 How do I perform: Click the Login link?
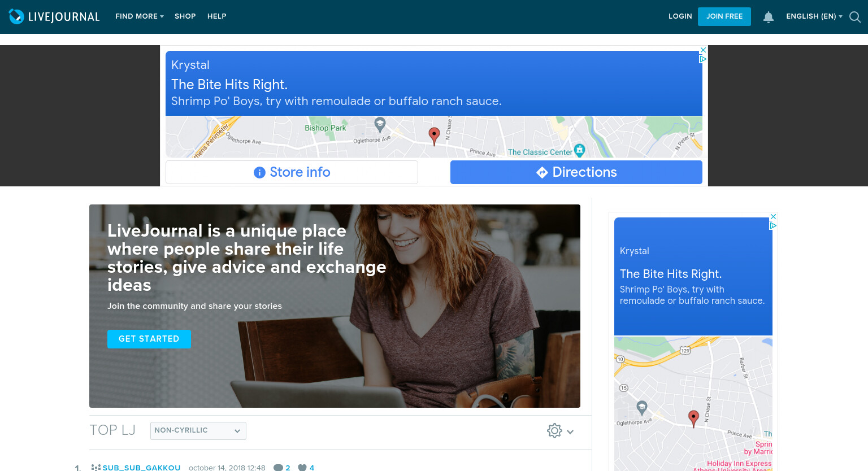pos(680,16)
